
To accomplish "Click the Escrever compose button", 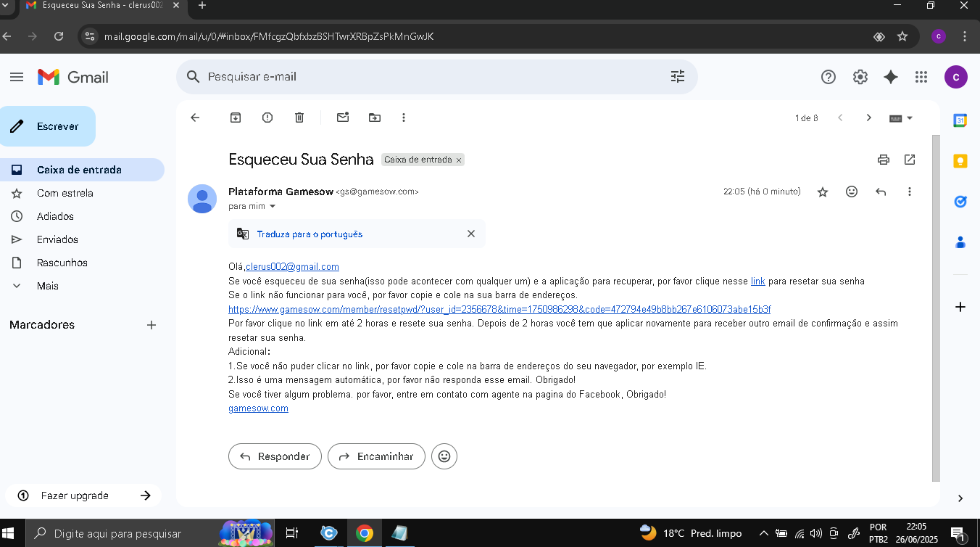I will click(48, 126).
